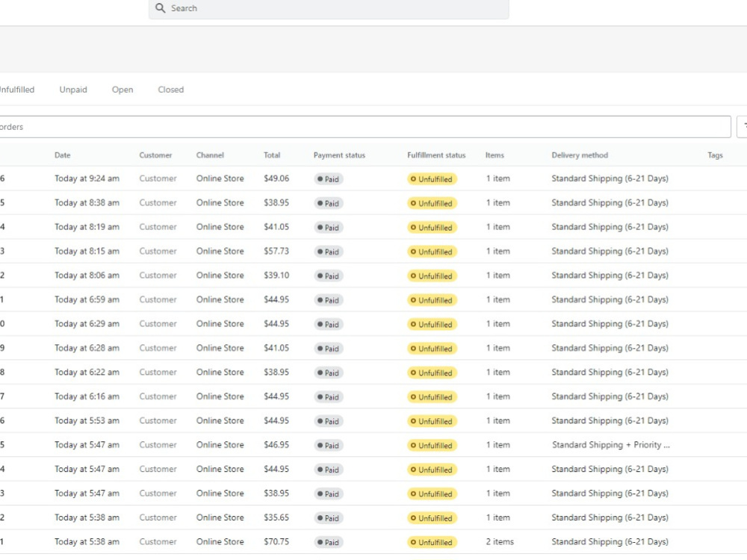Open the order dated Today at 8:38 am

(x=87, y=203)
